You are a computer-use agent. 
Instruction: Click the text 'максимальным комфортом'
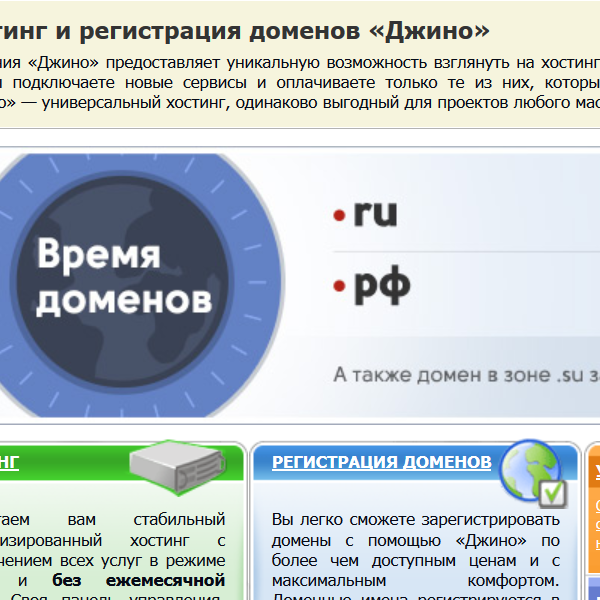coord(416,580)
